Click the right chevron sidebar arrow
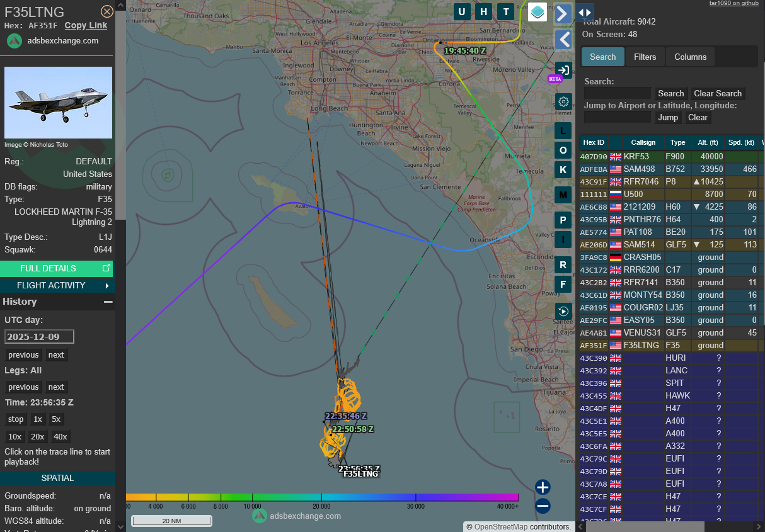Screen dimensions: 765x532 (x=563, y=14)
